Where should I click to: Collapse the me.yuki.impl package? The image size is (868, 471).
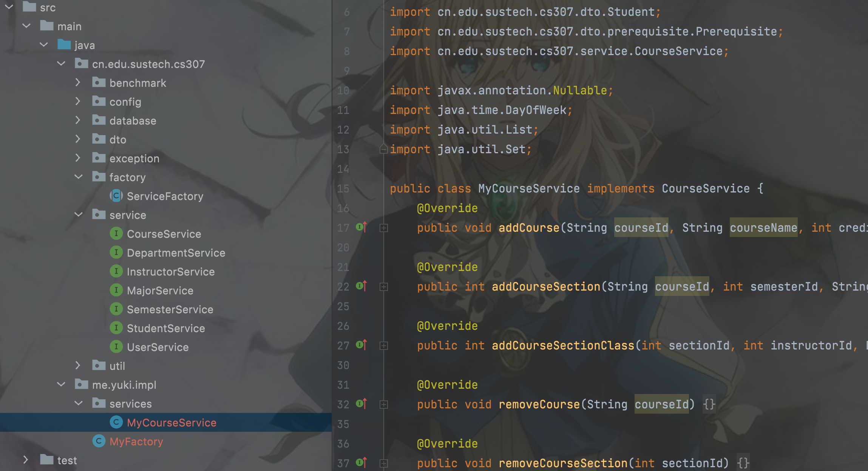coord(61,385)
